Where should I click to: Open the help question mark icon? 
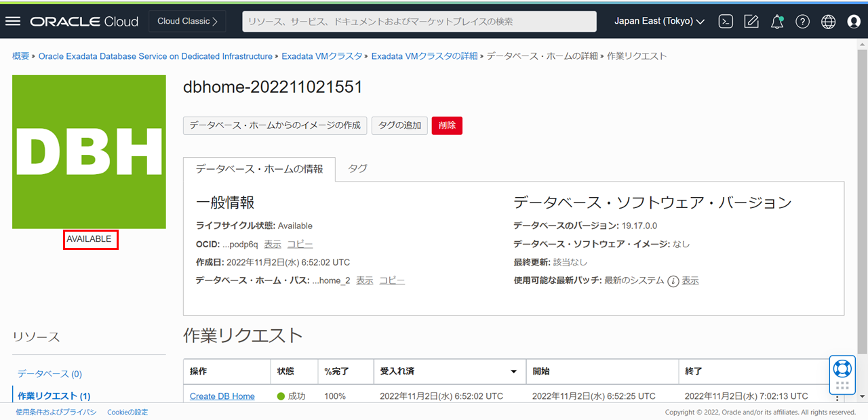click(x=802, y=21)
